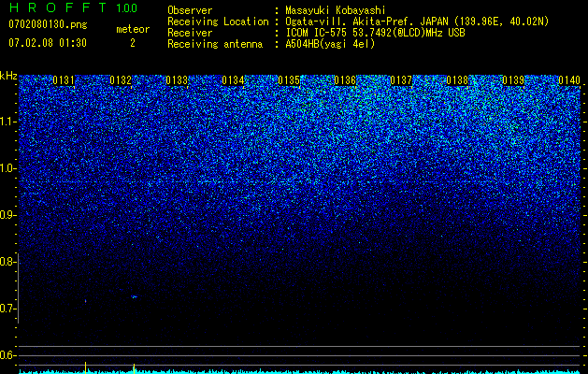Click observer name Masayuki Kobayashi
Screen dimensions: 588x374
point(336,10)
